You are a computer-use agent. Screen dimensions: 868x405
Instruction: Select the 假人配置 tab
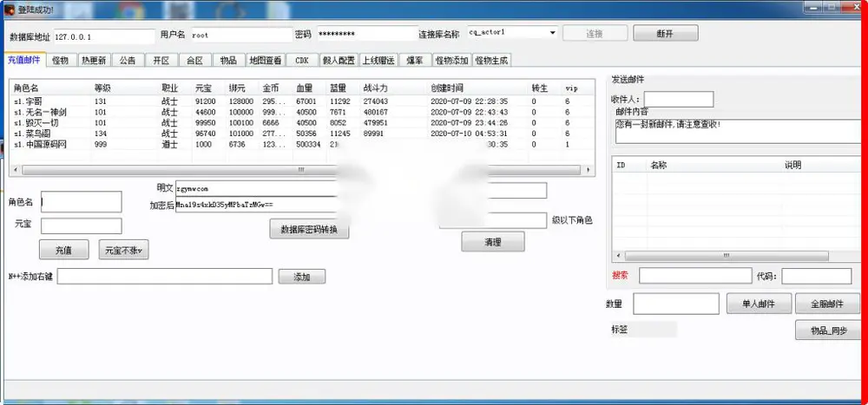(339, 61)
